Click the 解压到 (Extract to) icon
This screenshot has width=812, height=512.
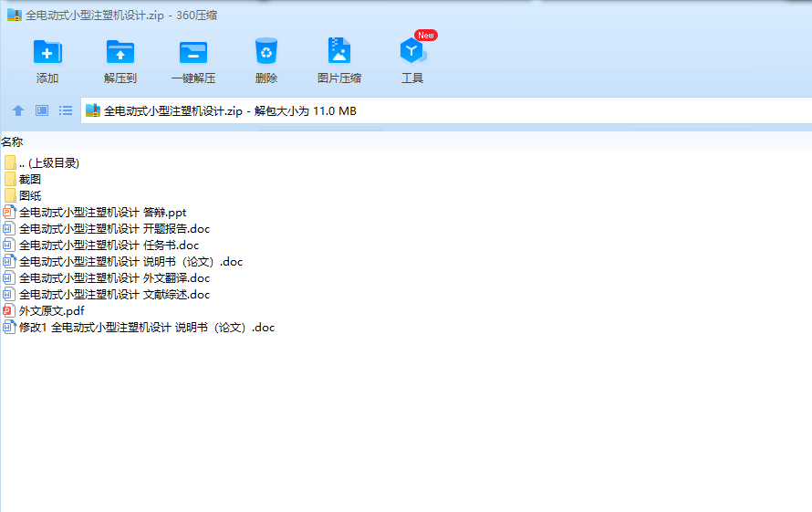tap(120, 52)
